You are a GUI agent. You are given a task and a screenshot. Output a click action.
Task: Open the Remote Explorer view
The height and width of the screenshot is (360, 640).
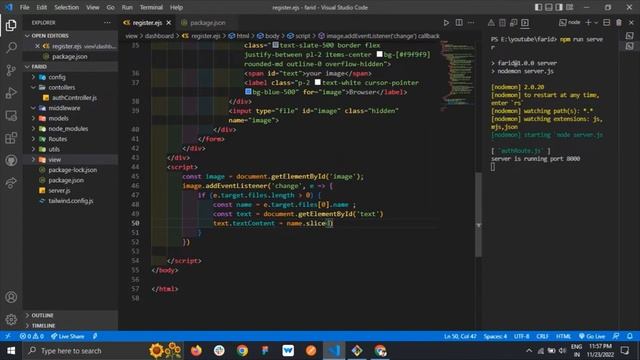coord(11,116)
